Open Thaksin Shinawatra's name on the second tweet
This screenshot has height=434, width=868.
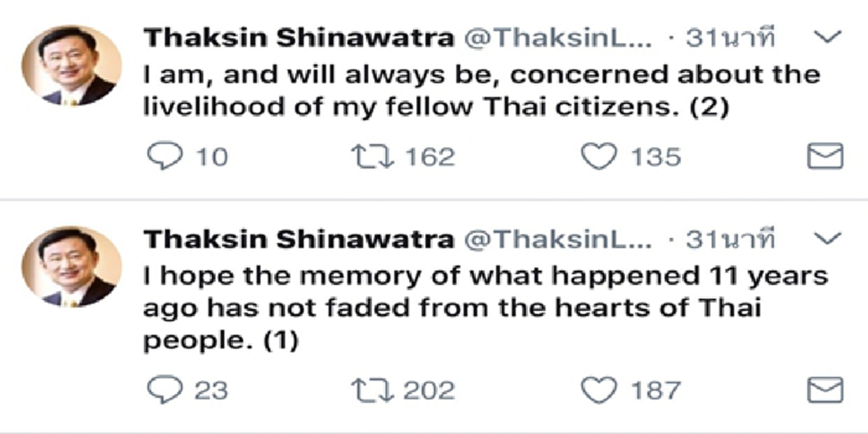[299, 239]
